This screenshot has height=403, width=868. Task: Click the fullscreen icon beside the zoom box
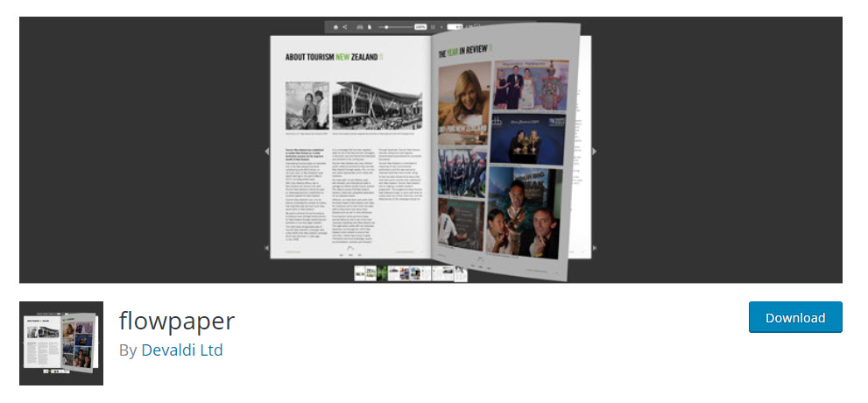click(x=433, y=27)
